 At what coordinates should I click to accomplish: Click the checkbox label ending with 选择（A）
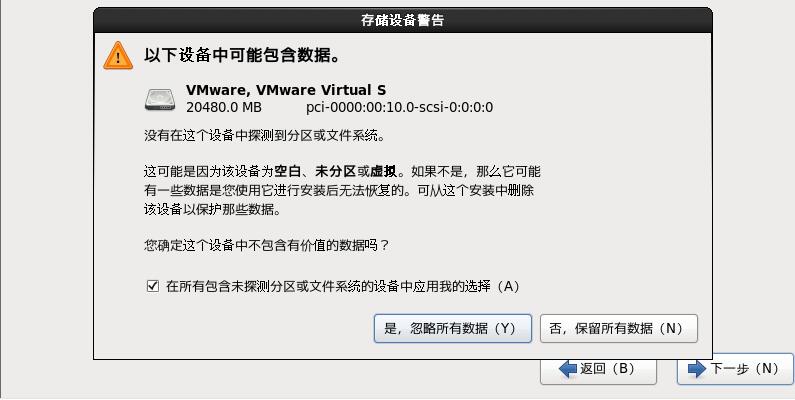click(343, 286)
